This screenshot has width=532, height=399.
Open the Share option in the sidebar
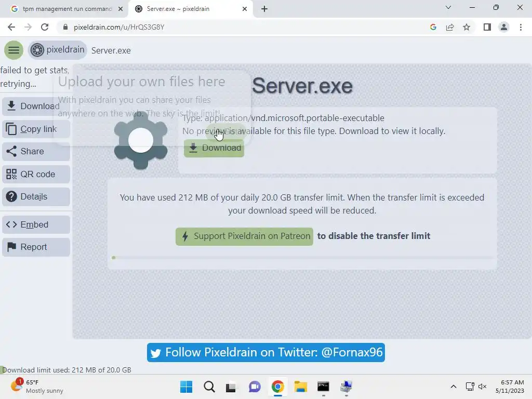click(36, 151)
